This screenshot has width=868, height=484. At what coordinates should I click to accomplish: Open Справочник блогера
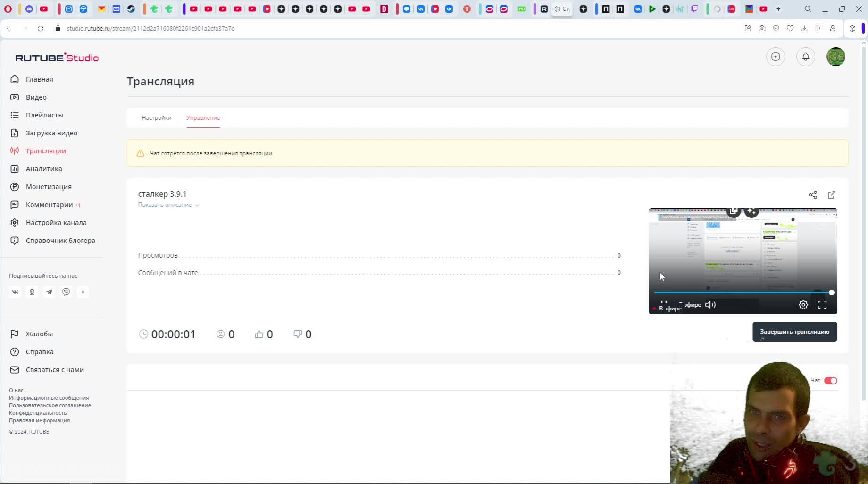point(52,241)
